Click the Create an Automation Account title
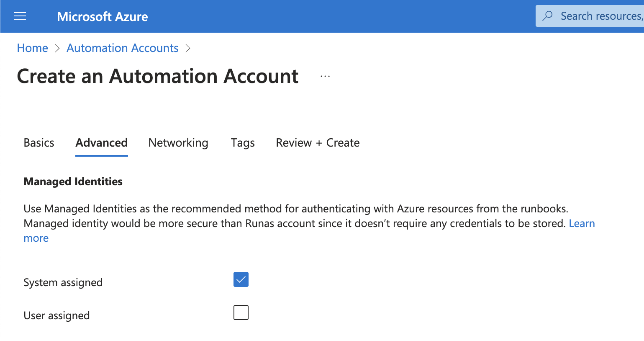 158,76
